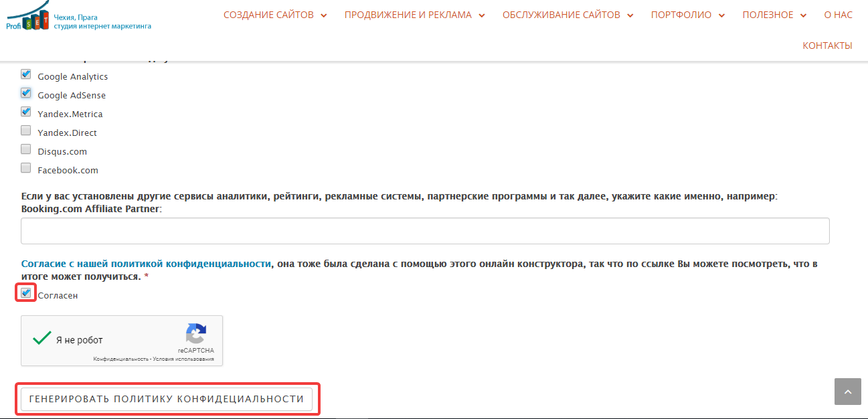The image size is (868, 419).
Task: Click the Я не робот label
Action: pyautogui.click(x=80, y=340)
